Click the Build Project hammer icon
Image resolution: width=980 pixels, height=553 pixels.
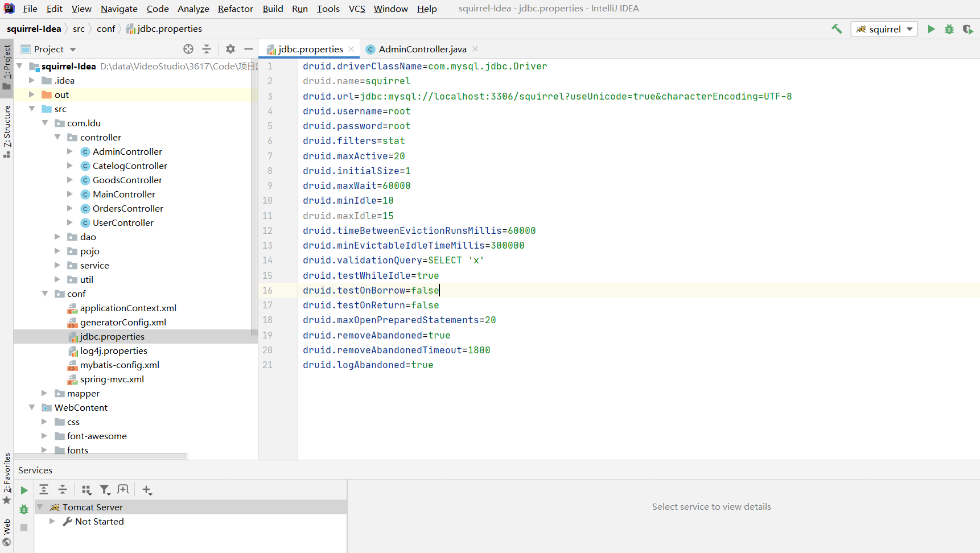coord(837,29)
